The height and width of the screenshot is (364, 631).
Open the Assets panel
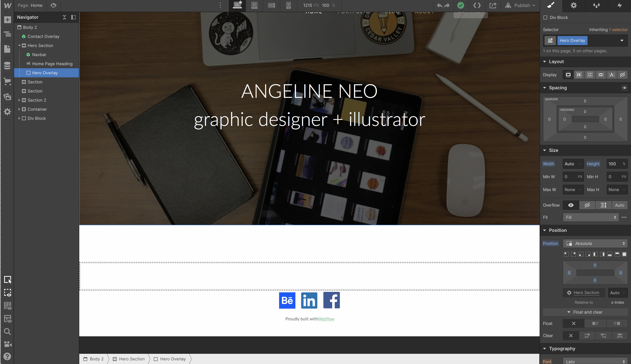(x=7, y=97)
